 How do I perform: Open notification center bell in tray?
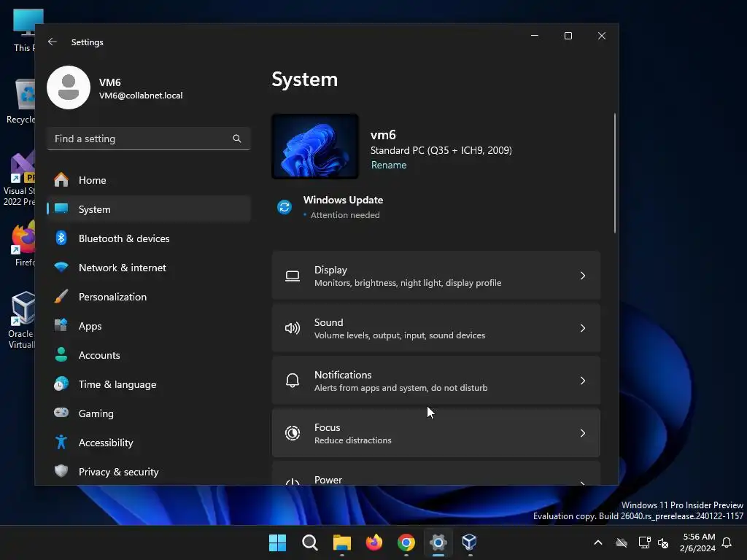pos(727,542)
